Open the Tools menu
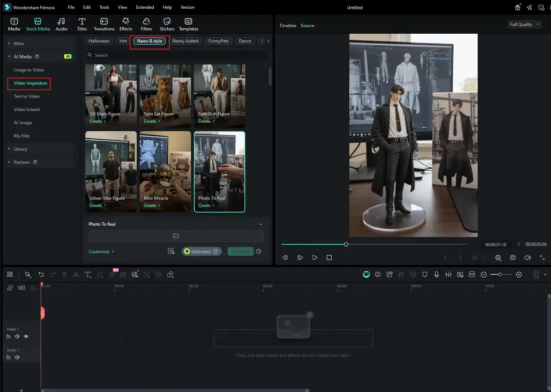This screenshot has height=392, width=551. point(104,7)
